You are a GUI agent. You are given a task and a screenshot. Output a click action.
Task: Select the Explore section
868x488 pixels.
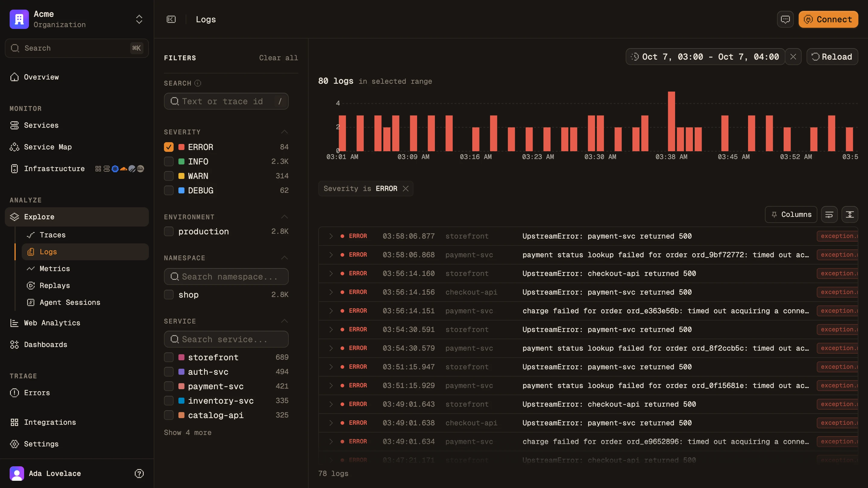[x=77, y=217]
